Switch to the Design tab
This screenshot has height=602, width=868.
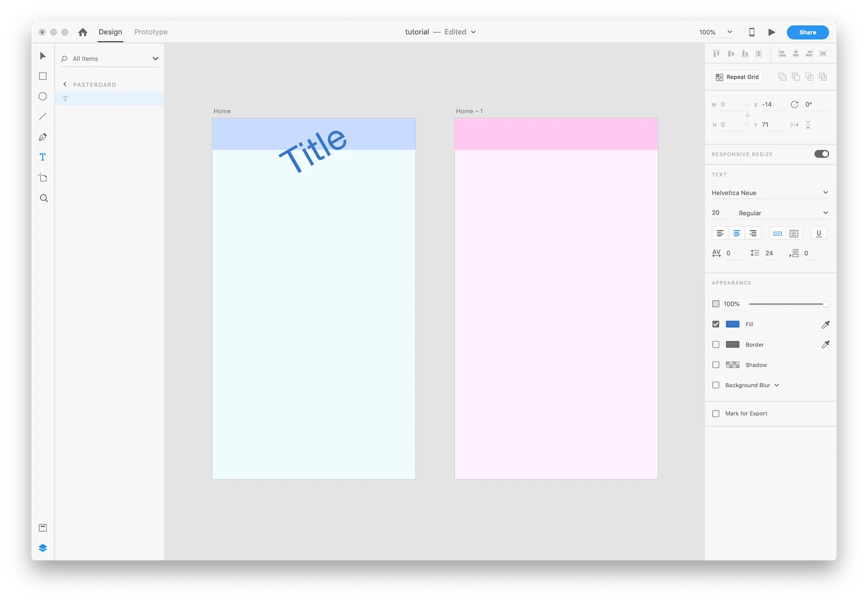pyautogui.click(x=110, y=32)
